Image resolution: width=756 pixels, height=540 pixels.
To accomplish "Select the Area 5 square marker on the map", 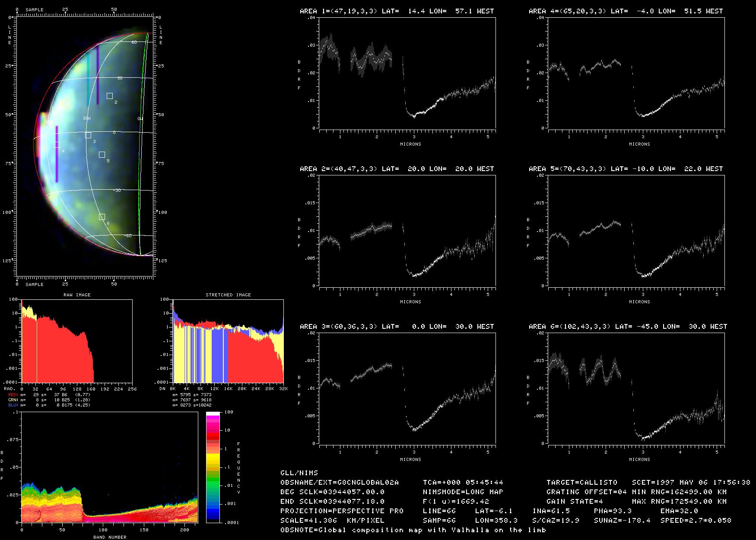I will click(102, 155).
